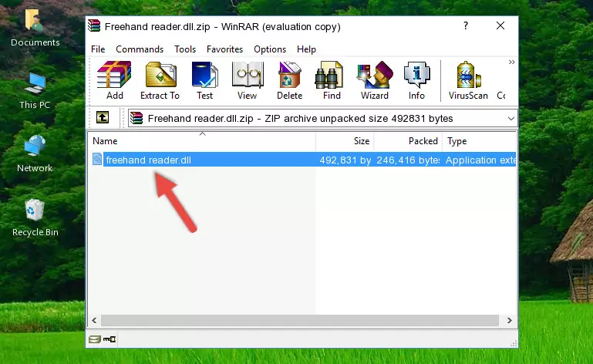Open the archive path dropdown
This screenshot has width=593, height=364.
(511, 119)
